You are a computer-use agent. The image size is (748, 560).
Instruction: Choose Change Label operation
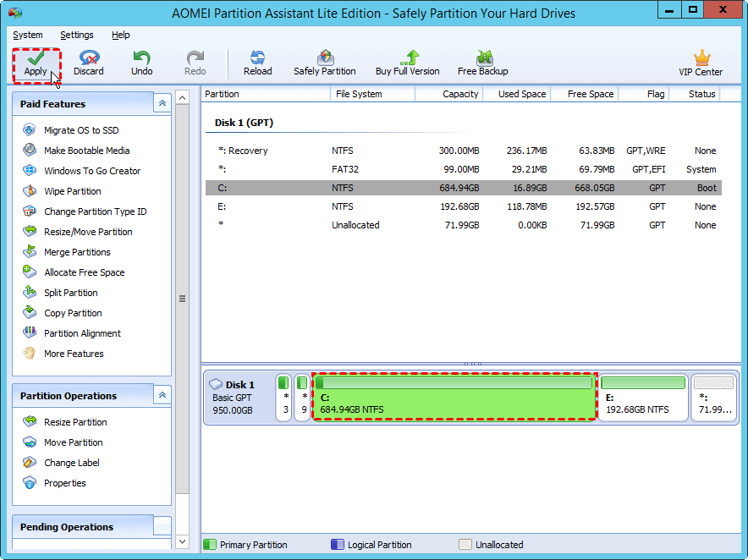pyautogui.click(x=61, y=463)
